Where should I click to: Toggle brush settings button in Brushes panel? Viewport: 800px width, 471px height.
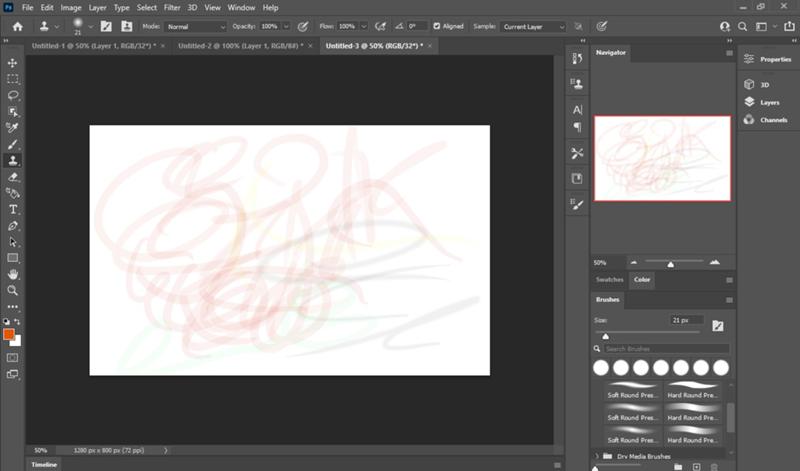tap(718, 326)
